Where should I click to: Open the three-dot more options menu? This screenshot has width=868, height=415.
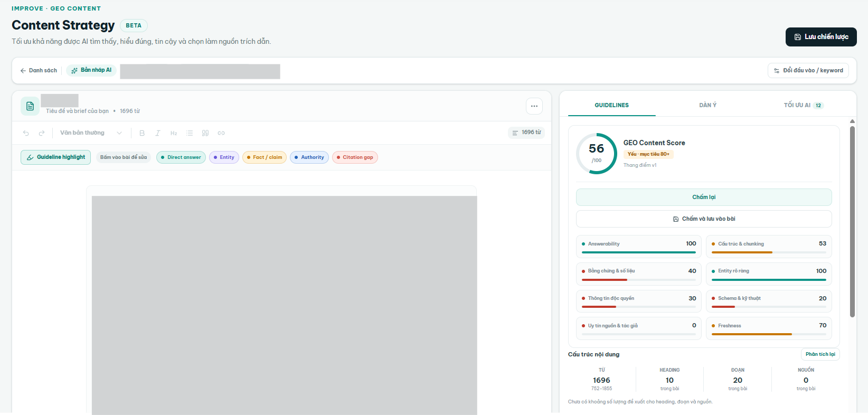point(534,106)
